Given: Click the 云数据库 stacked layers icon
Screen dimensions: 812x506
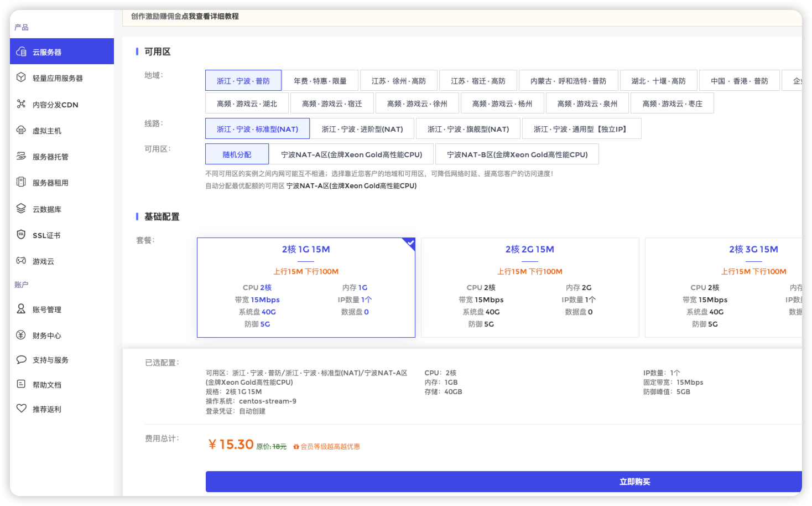Looking at the screenshot, I should [21, 208].
